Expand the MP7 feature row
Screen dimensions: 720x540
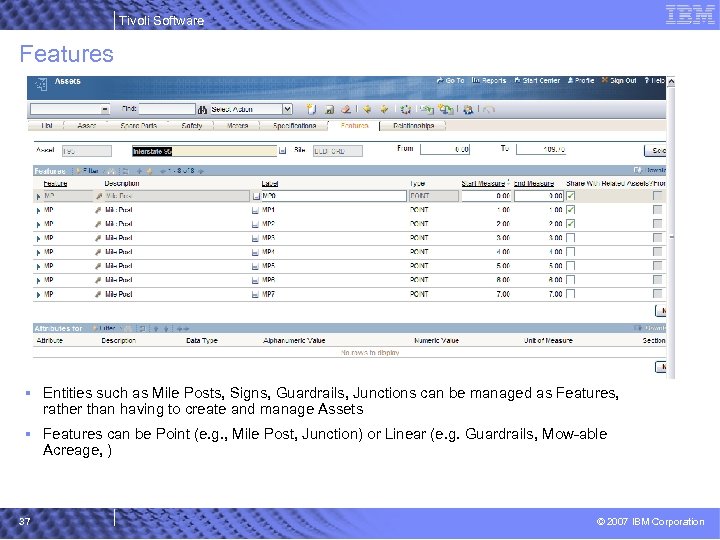click(x=39, y=294)
